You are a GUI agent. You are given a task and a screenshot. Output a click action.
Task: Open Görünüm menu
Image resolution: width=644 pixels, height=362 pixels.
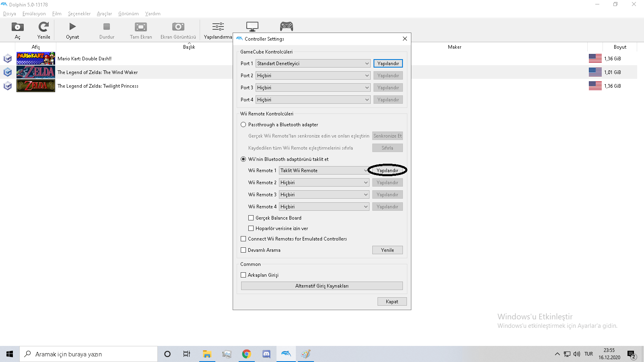tap(128, 14)
